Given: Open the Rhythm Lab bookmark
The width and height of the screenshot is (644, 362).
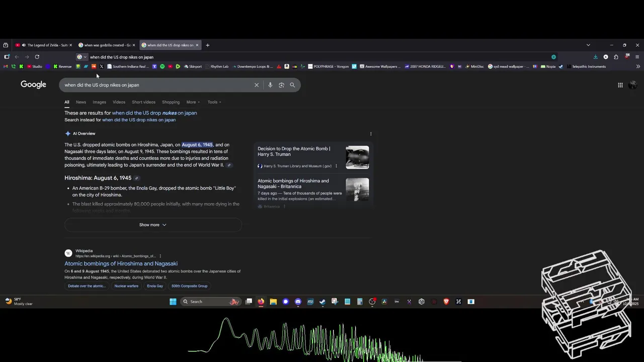Looking at the screenshot, I should pos(216,66).
